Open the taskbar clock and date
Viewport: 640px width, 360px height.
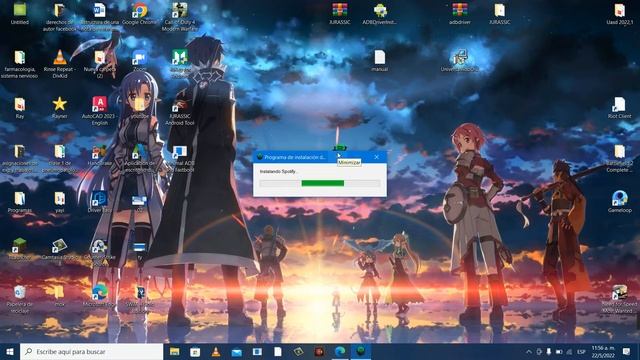(603, 351)
